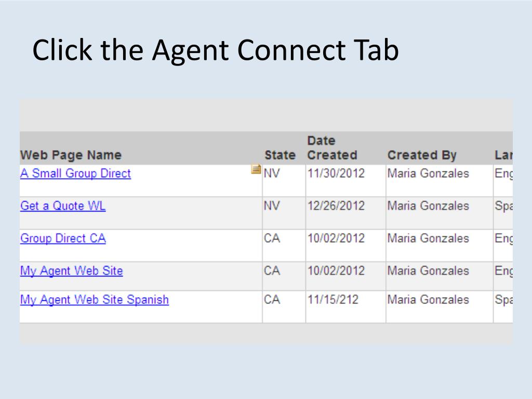The image size is (532, 399).
Task: Open the My Agent Web Site link
Action: (x=72, y=271)
